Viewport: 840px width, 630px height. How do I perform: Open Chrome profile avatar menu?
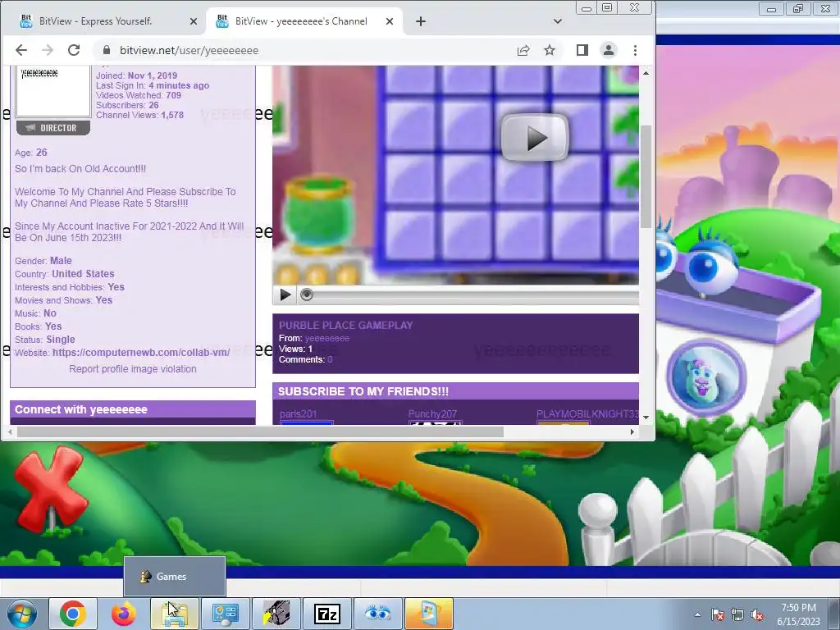coord(609,50)
